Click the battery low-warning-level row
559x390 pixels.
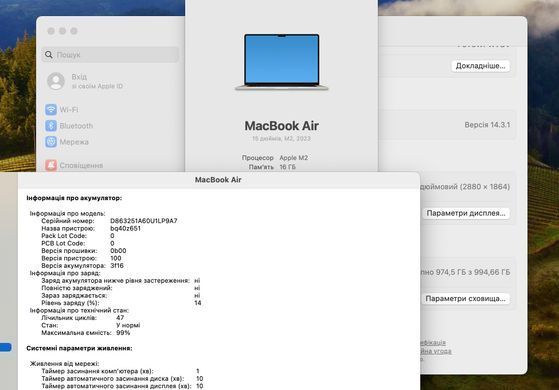pyautogui.click(x=121, y=281)
